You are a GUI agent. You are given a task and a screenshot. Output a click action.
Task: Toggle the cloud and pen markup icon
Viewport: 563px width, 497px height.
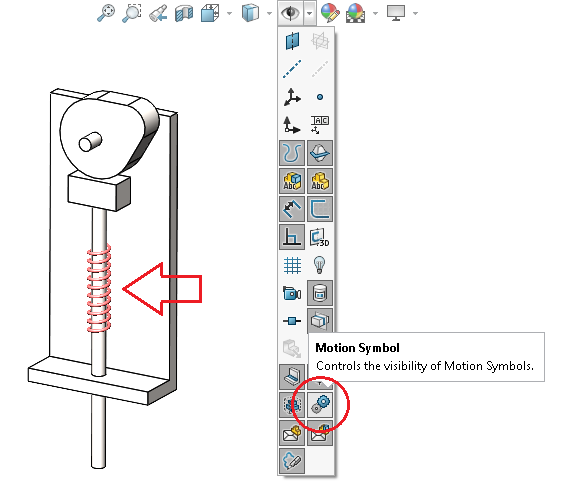[292, 461]
